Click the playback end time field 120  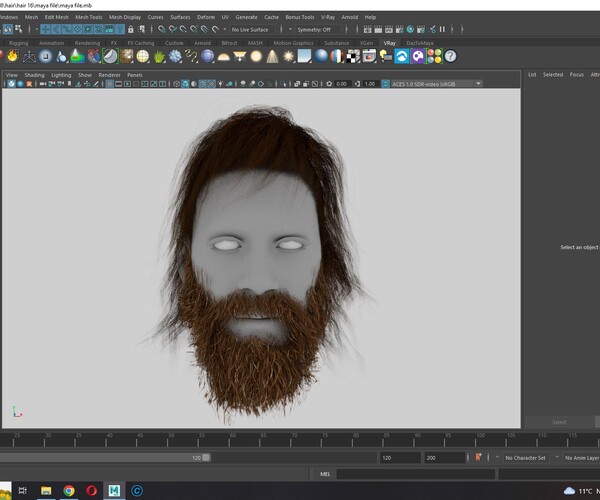click(399, 458)
